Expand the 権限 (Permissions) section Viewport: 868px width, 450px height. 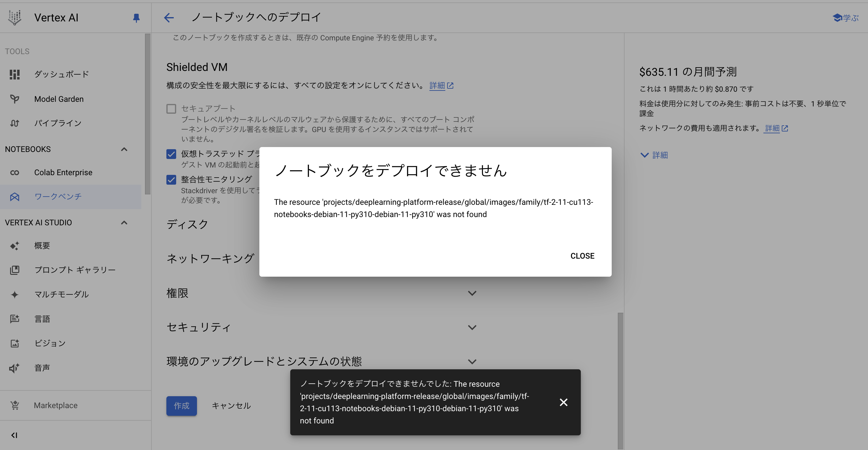(x=472, y=293)
